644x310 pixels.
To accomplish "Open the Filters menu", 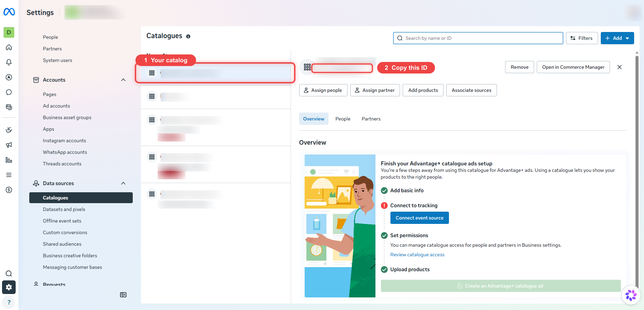I will point(581,38).
